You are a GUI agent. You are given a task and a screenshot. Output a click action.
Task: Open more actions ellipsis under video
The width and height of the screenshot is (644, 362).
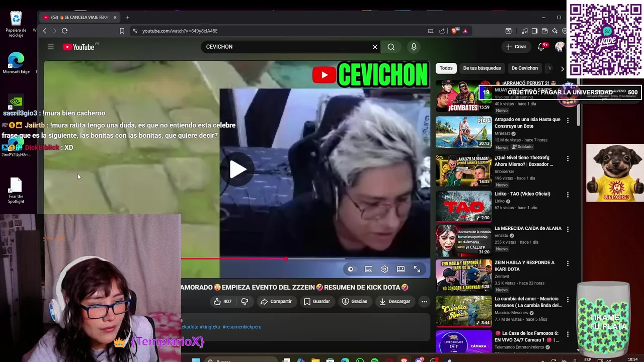pos(424,302)
